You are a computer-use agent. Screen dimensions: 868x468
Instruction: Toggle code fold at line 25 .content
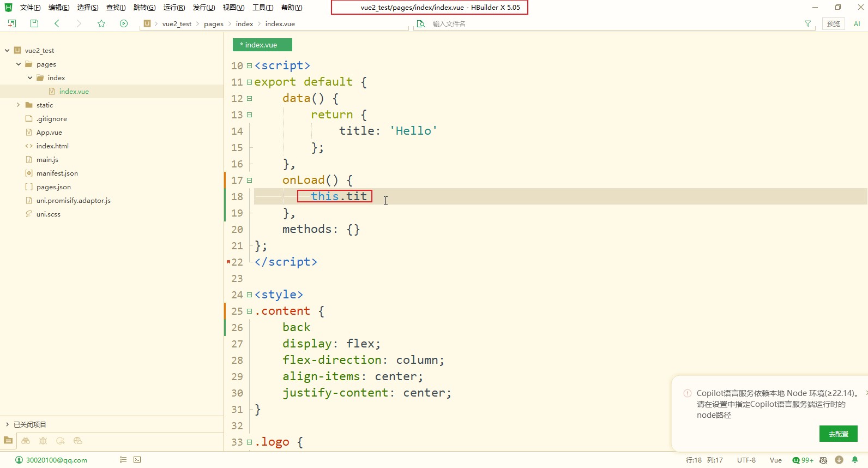pyautogui.click(x=249, y=311)
